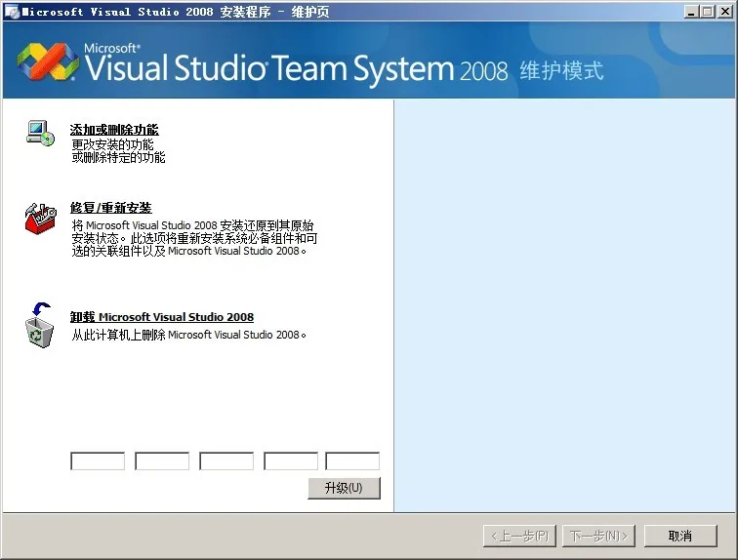
Task: Open the 添加或删除功能 link
Action: pos(114,130)
